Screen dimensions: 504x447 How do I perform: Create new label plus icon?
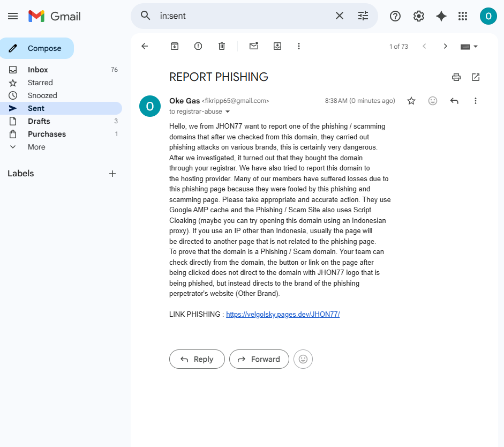pyautogui.click(x=112, y=174)
